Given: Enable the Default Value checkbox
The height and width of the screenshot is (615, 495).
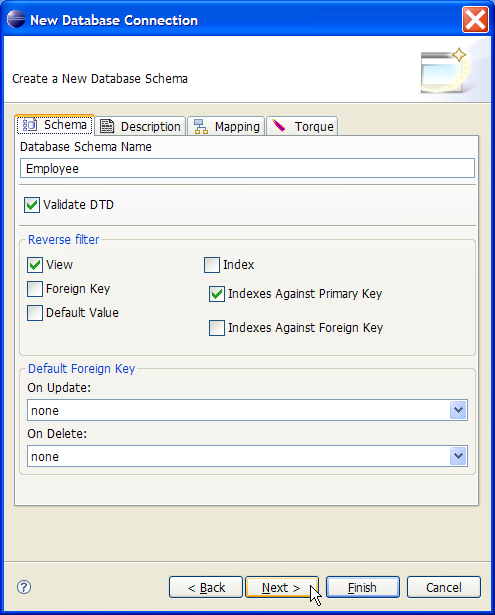Looking at the screenshot, I should click(x=35, y=313).
